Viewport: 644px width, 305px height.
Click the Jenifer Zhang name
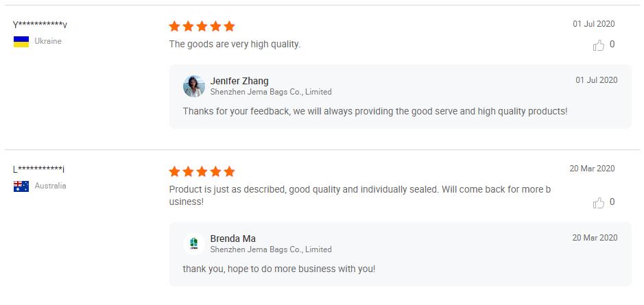[239, 81]
